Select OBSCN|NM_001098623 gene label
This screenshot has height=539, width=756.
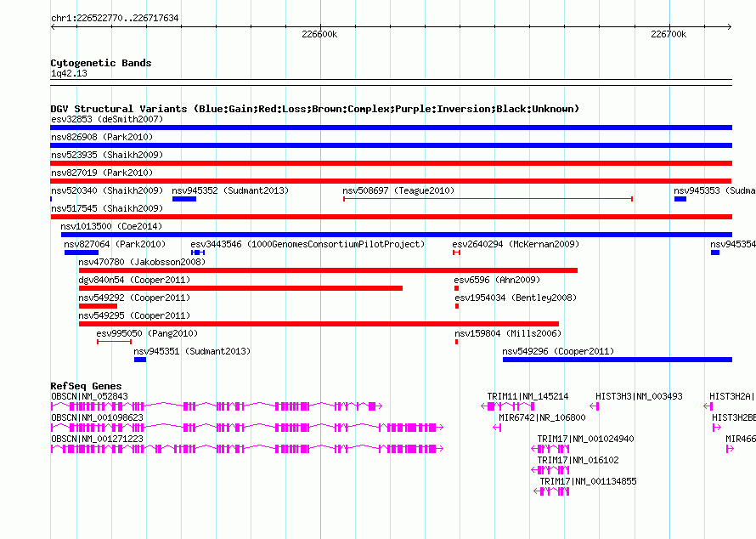tap(98, 418)
